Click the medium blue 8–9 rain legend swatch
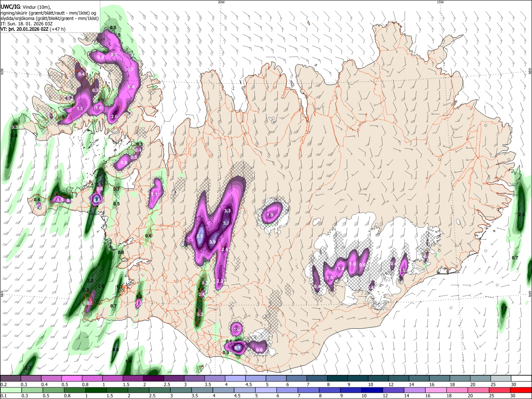The height and width of the screenshot is (399, 532). [330, 390]
